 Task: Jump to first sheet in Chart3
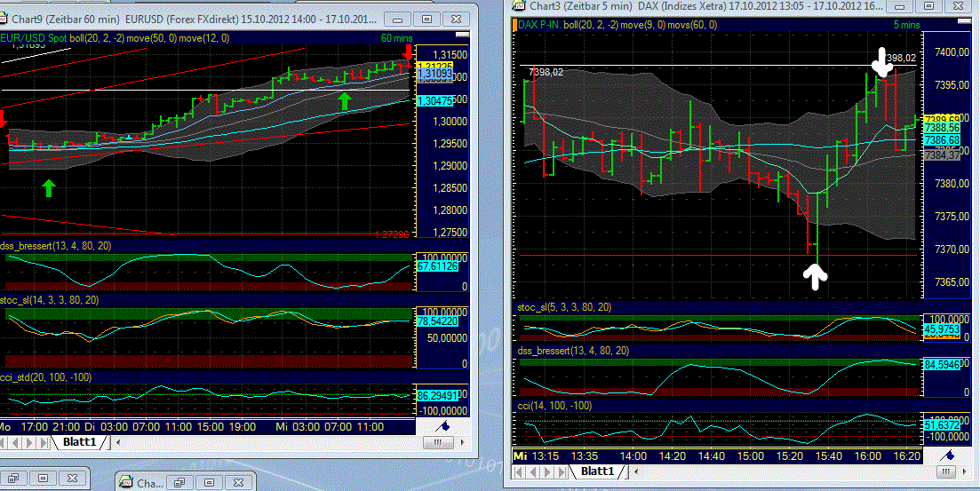pyautogui.click(x=518, y=471)
